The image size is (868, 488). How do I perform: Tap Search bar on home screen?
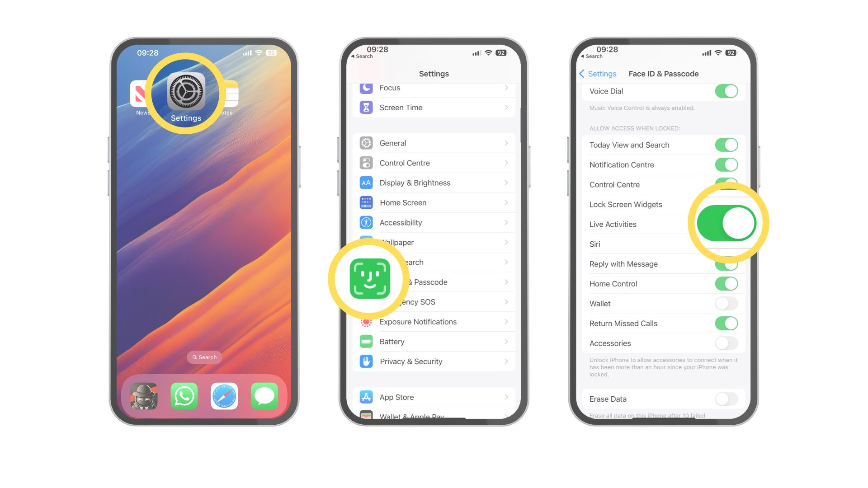coord(206,357)
